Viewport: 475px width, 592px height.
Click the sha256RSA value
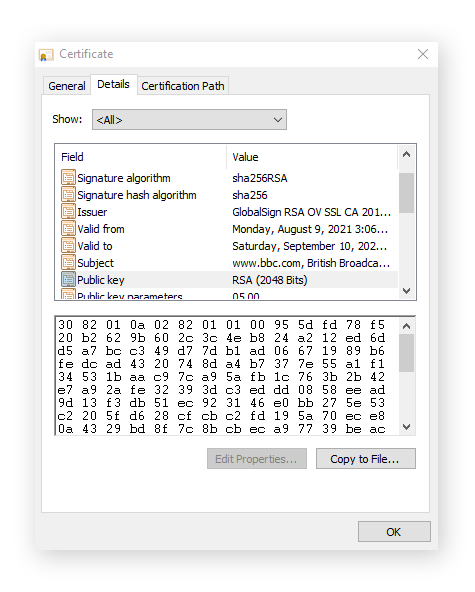click(x=260, y=178)
